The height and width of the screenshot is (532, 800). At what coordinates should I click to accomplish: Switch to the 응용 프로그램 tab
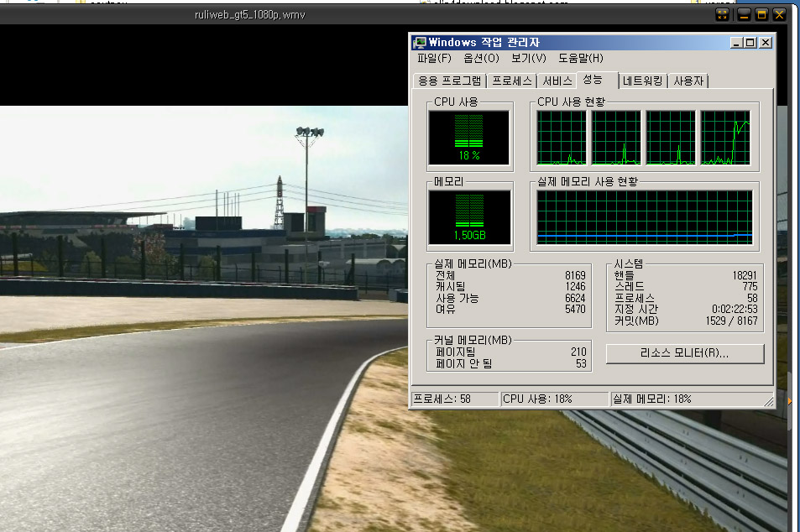(x=449, y=81)
